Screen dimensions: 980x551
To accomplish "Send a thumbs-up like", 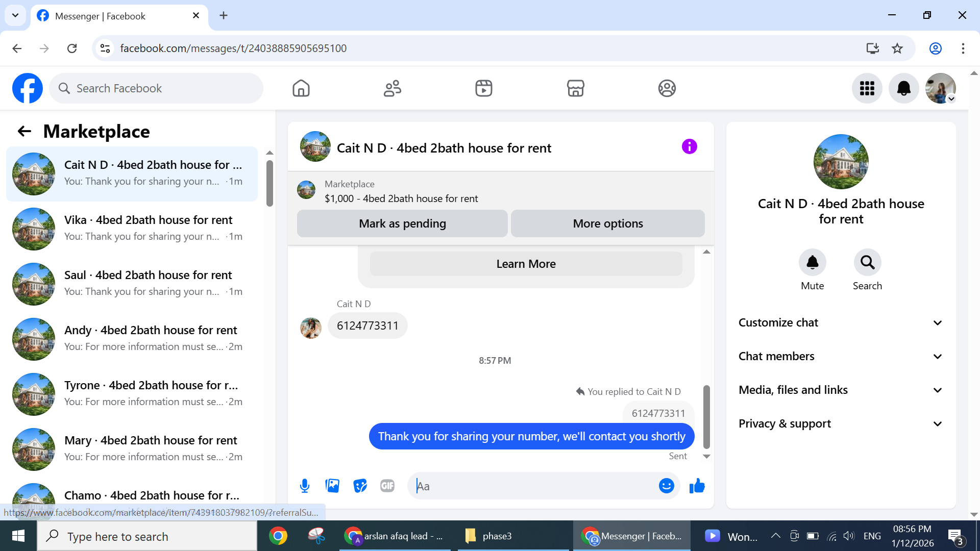I will click(697, 486).
